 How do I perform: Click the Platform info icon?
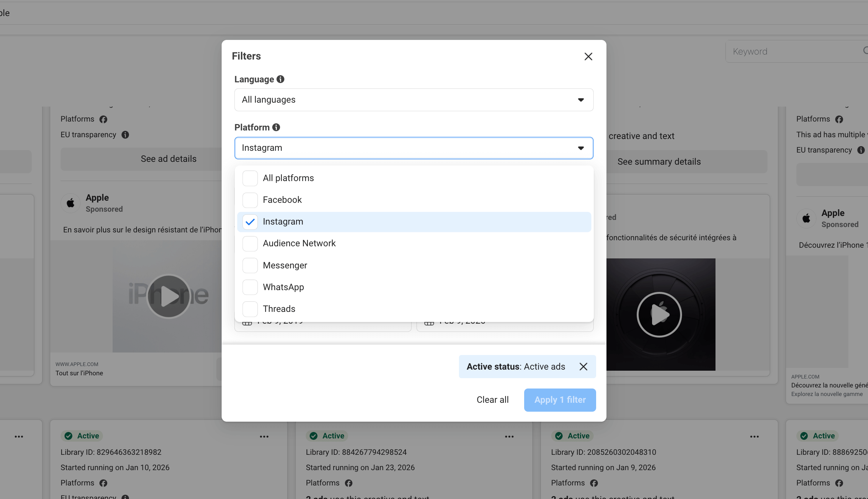point(276,127)
